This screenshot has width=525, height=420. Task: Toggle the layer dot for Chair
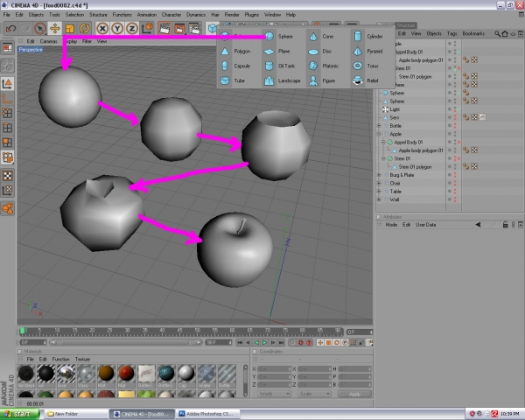450,183
